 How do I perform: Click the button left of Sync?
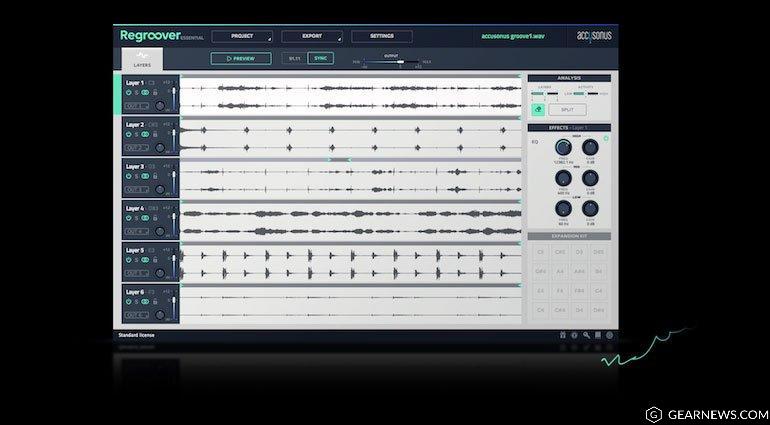coord(295,58)
